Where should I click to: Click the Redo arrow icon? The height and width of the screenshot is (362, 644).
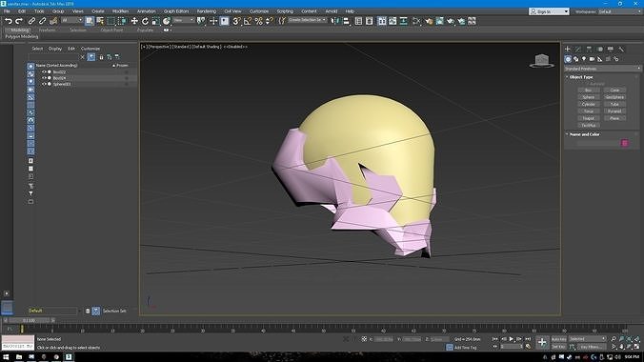point(19,21)
